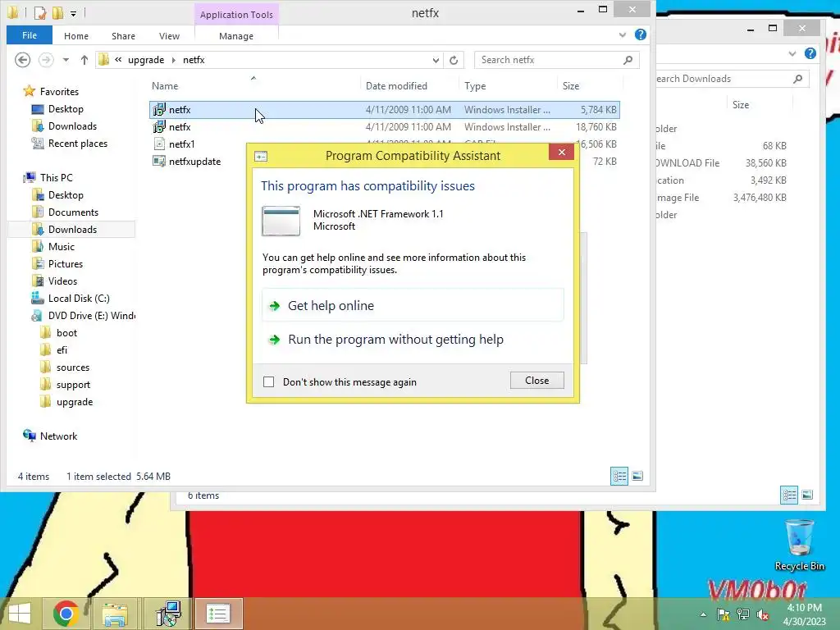
Task: Click the Forward navigation arrow
Action: pos(46,60)
